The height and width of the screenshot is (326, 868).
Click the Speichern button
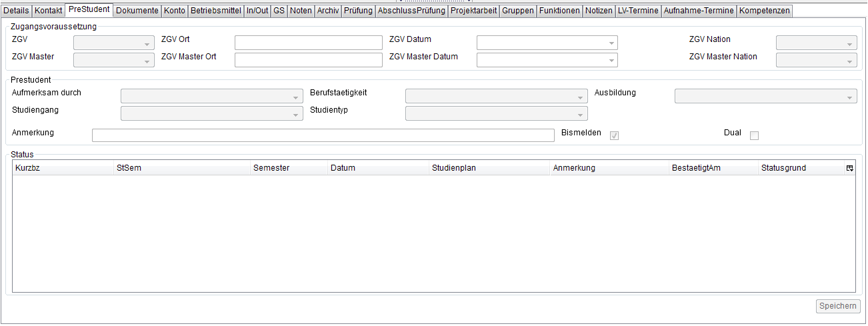838,306
